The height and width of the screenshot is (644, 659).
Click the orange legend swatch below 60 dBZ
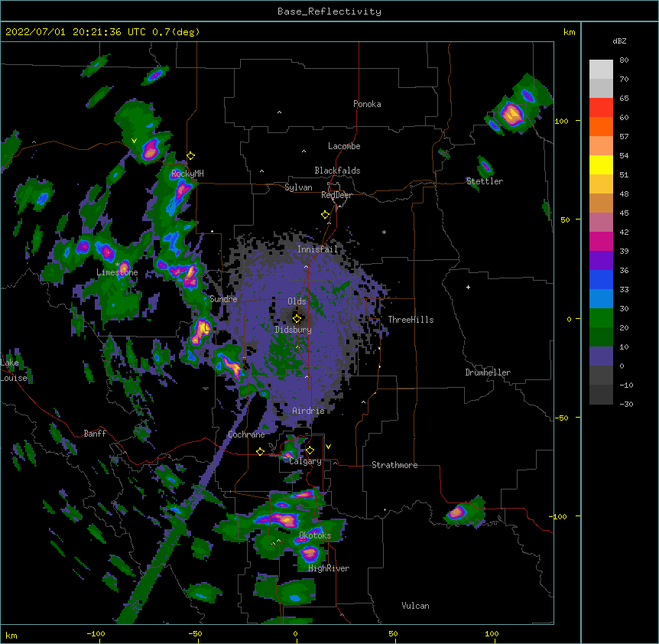(601, 126)
